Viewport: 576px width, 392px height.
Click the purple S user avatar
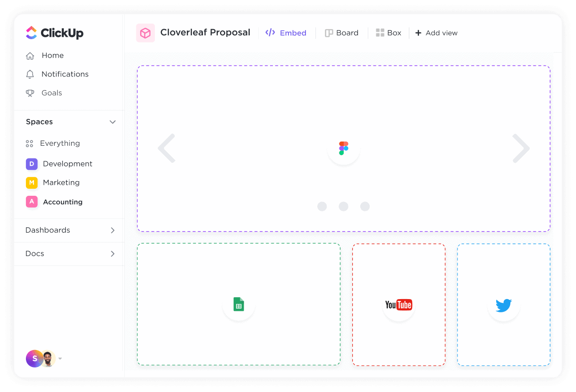pyautogui.click(x=34, y=359)
